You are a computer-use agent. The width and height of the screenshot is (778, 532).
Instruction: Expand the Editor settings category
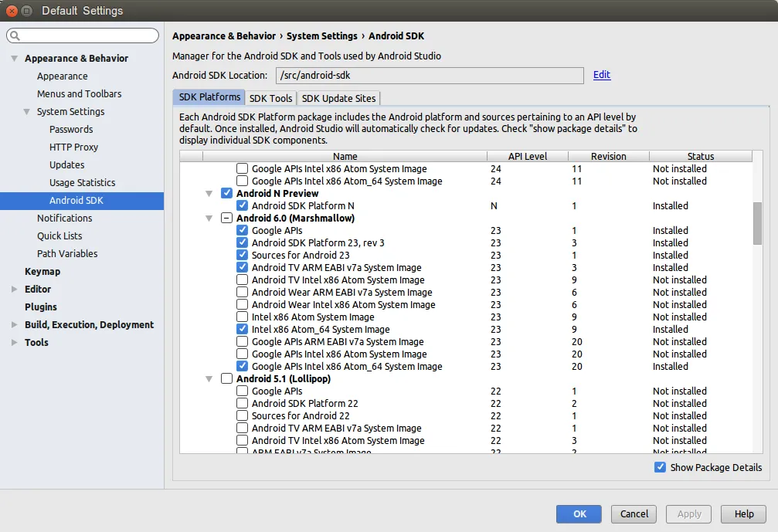tap(14, 290)
